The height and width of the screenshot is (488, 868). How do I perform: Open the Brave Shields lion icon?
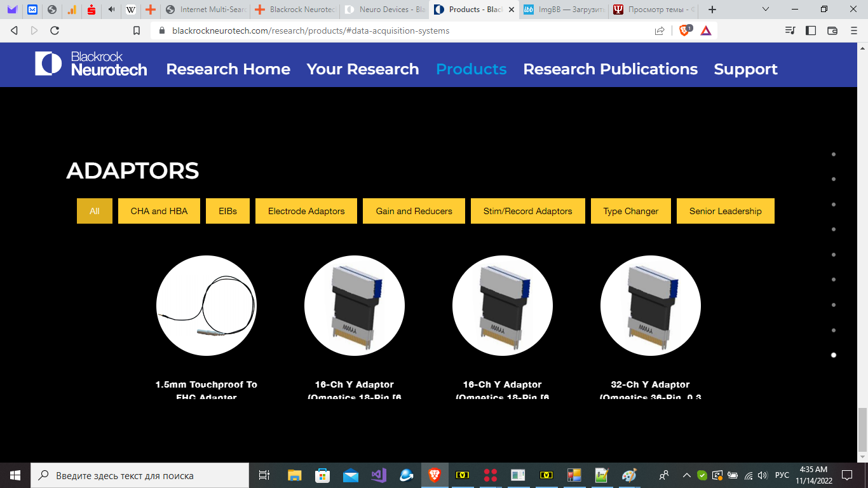coord(685,30)
